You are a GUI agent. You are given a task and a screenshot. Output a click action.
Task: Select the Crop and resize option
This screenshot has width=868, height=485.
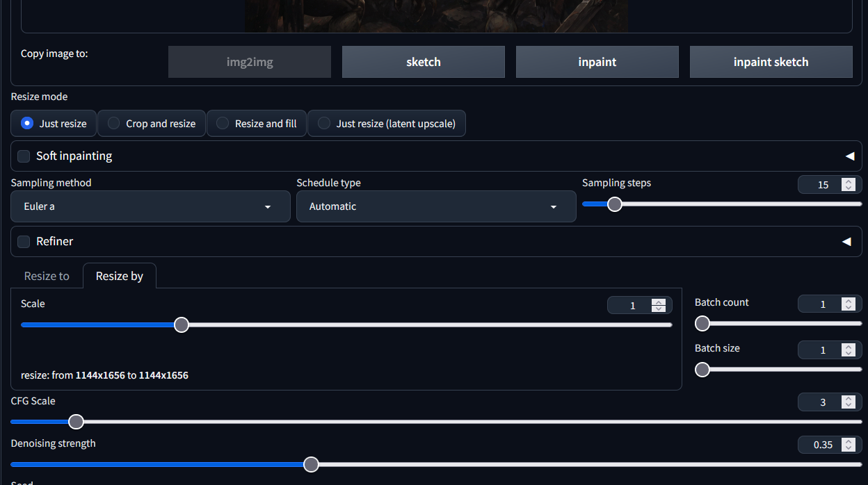tap(152, 124)
